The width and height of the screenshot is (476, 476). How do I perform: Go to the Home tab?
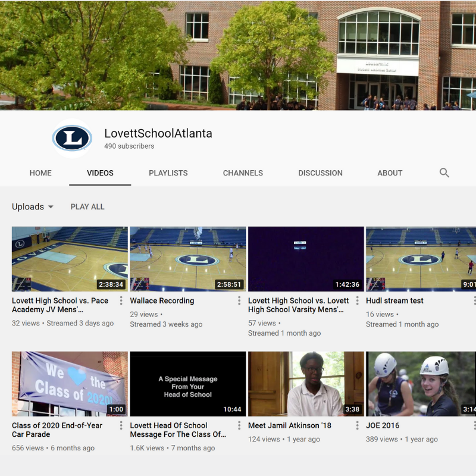pos(40,173)
